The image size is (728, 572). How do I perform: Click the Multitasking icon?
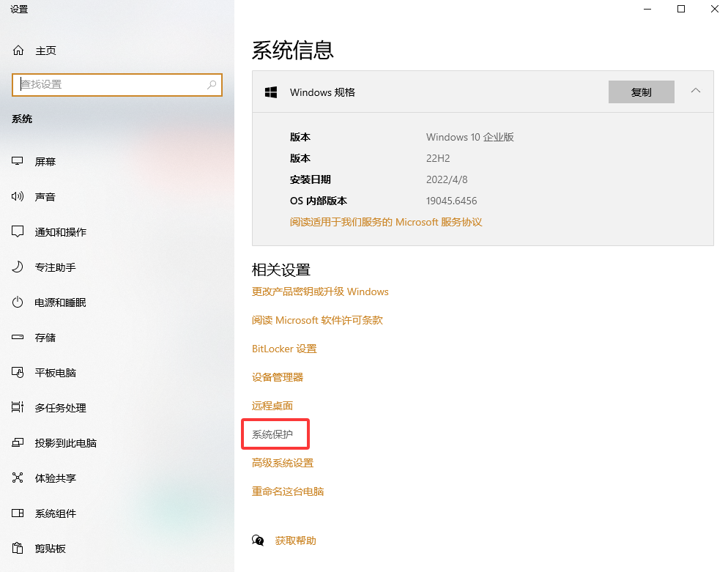click(17, 407)
